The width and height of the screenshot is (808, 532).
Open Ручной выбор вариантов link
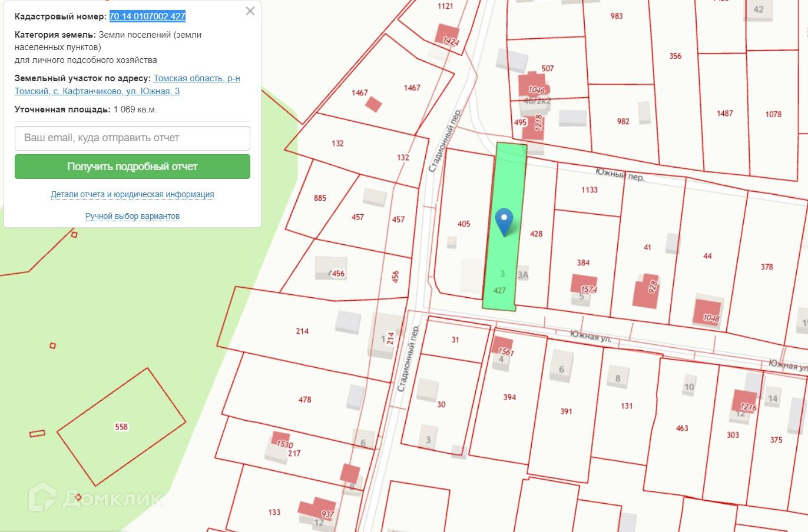pos(133,216)
